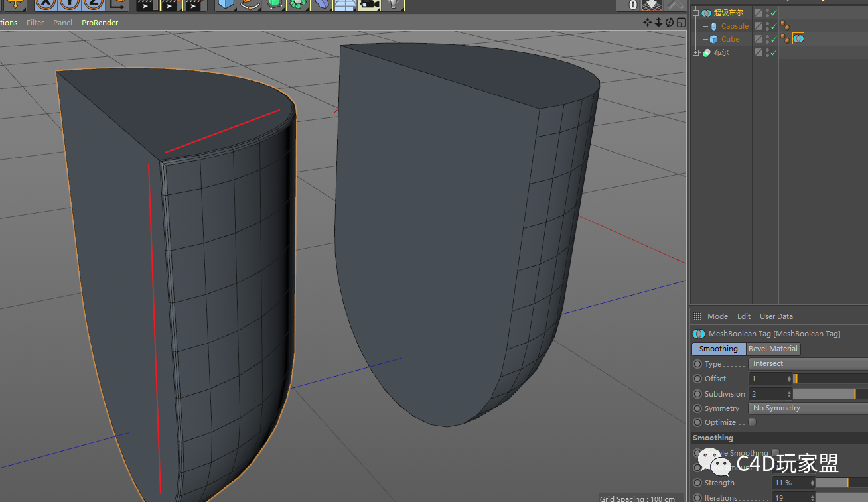Toggle the Optimize checkbox

pyautogui.click(x=752, y=422)
